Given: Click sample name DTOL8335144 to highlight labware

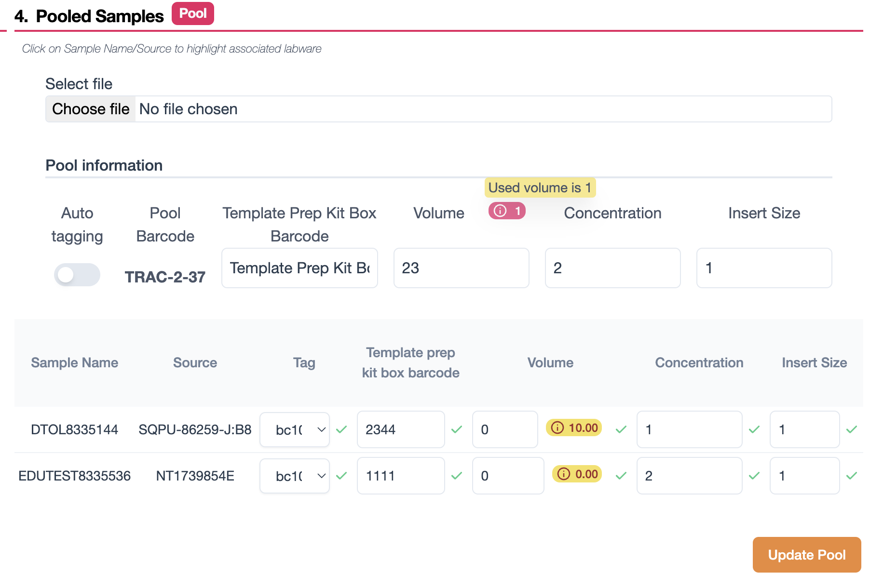Looking at the screenshot, I should pyautogui.click(x=74, y=429).
